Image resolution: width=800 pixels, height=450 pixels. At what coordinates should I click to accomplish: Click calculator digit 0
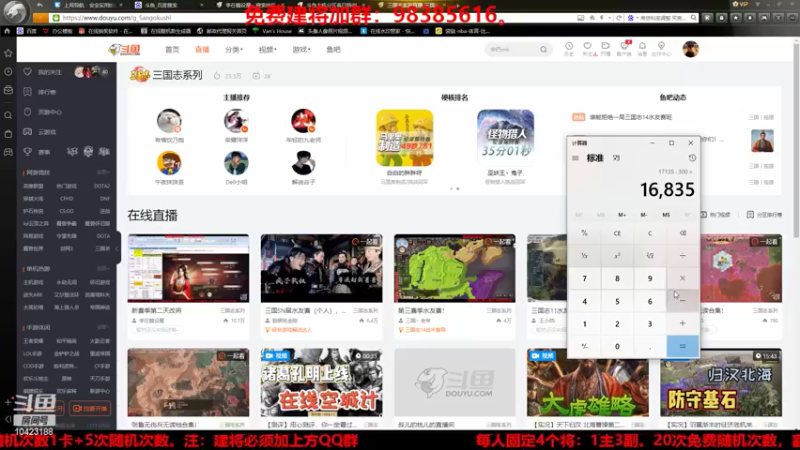pos(617,346)
